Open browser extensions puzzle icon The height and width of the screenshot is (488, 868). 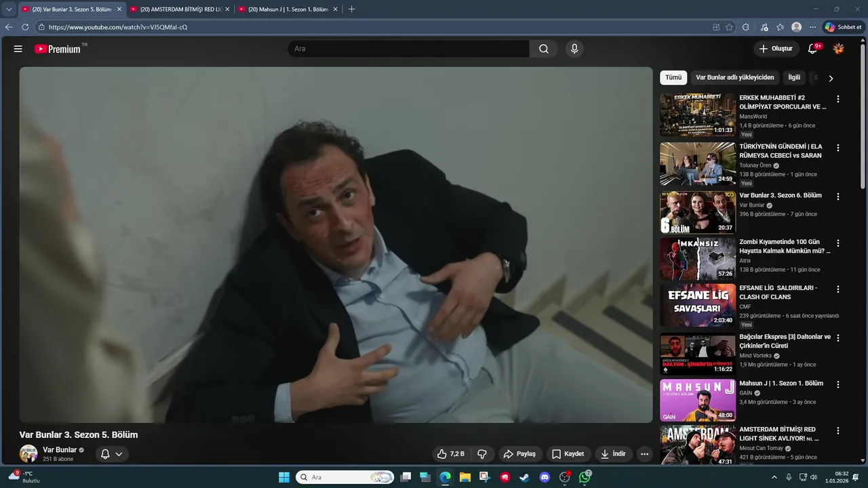pyautogui.click(x=746, y=27)
